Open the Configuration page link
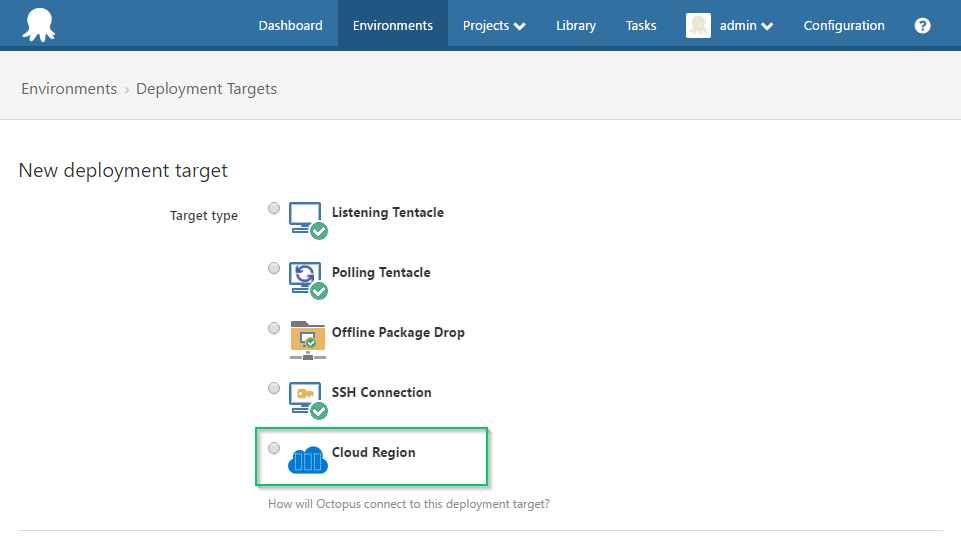This screenshot has height=537, width=961. [x=844, y=26]
